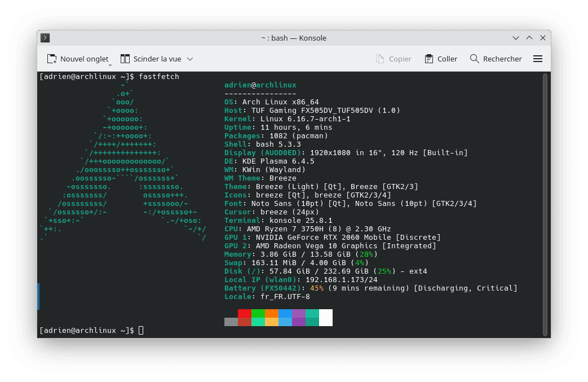The width and height of the screenshot is (588, 382).
Task: Open search with the Rechercher magnifier
Action: pyautogui.click(x=475, y=59)
